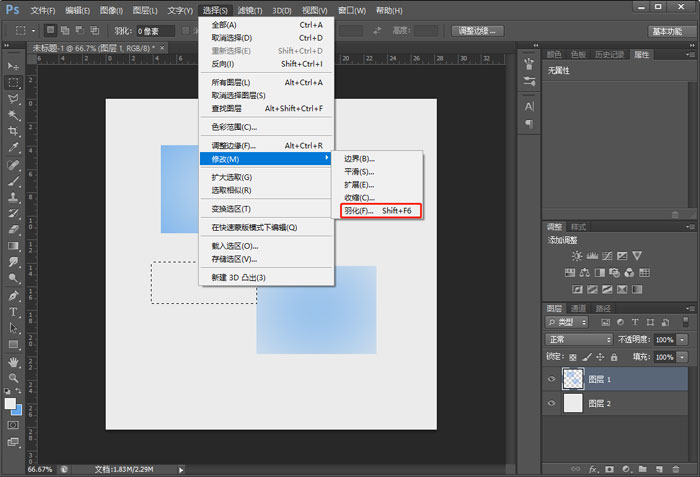Click the add layer style fx icon
The width and height of the screenshot is (700, 477).
(x=593, y=469)
